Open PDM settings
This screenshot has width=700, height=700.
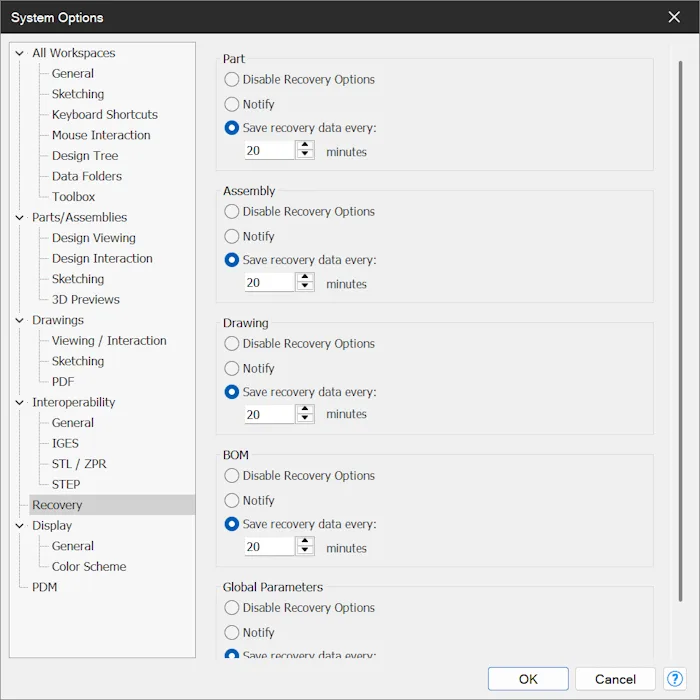[x=45, y=587]
